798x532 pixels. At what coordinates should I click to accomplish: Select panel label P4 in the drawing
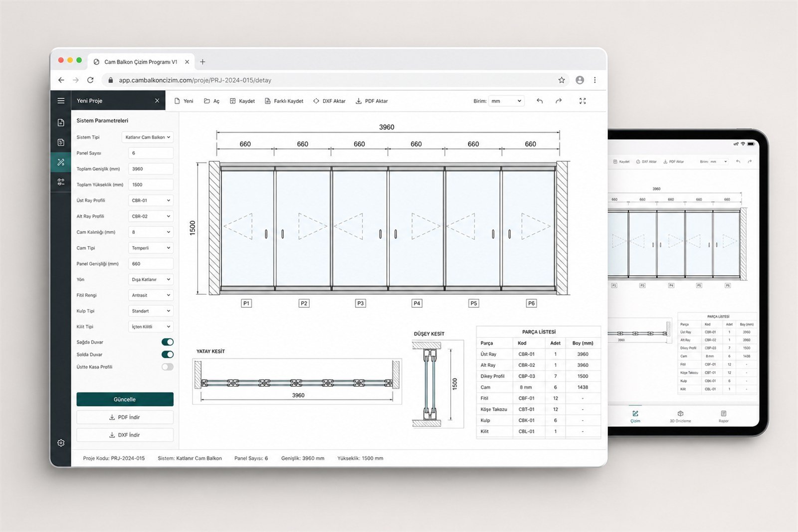pyautogui.click(x=417, y=303)
